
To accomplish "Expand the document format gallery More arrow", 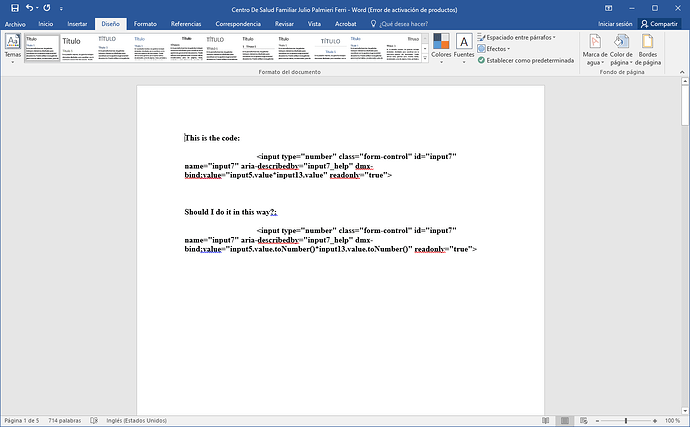I will click(425, 58).
